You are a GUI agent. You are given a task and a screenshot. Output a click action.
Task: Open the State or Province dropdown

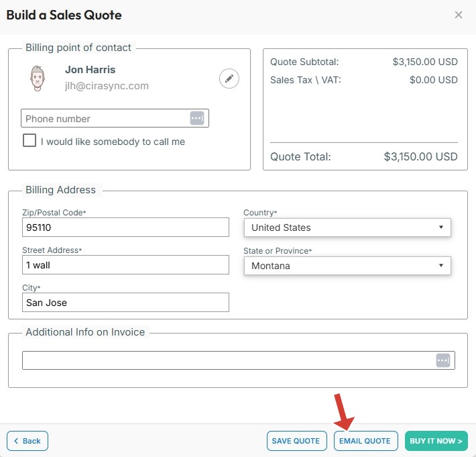[347, 266]
